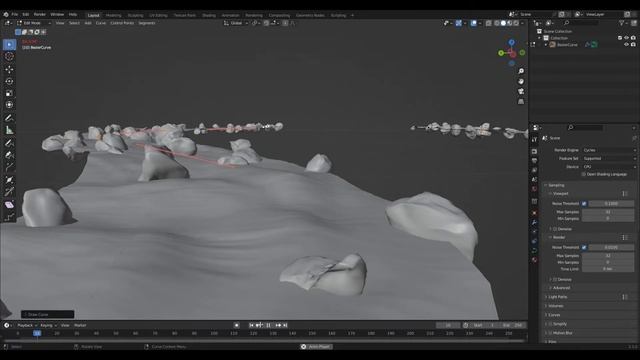
Task: Hide BezierCurve in viewport via eye icon
Action: pos(626,44)
